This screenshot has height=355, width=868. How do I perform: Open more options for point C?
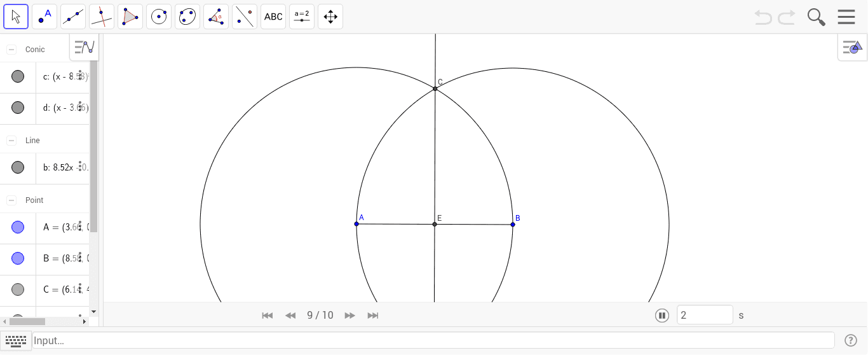pos(80,289)
